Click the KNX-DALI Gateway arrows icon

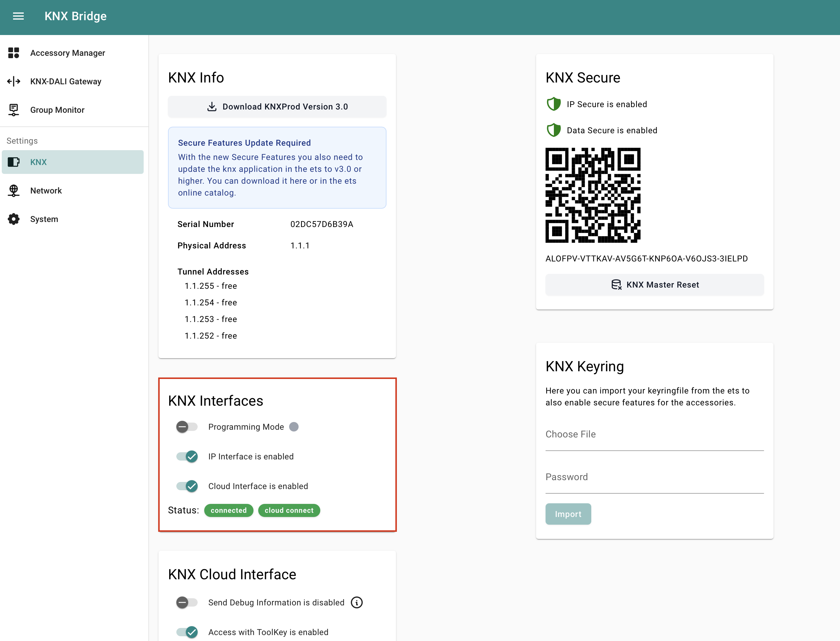click(14, 81)
